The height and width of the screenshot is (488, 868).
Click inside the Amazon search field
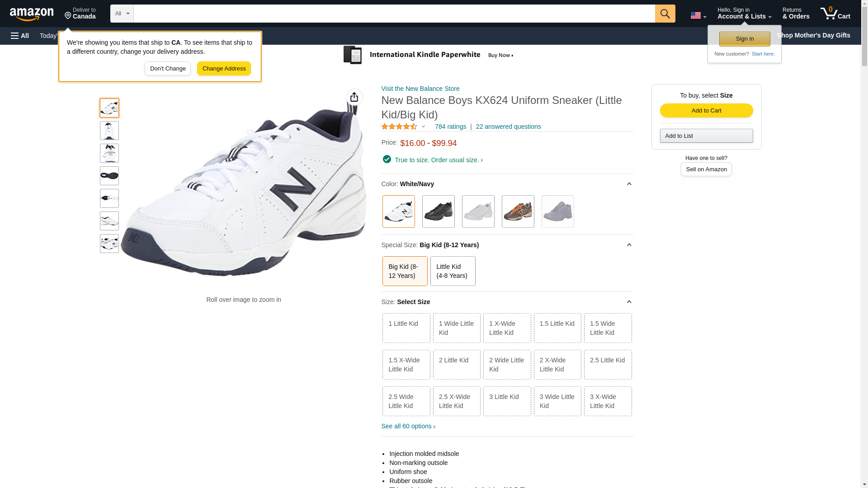click(393, 14)
